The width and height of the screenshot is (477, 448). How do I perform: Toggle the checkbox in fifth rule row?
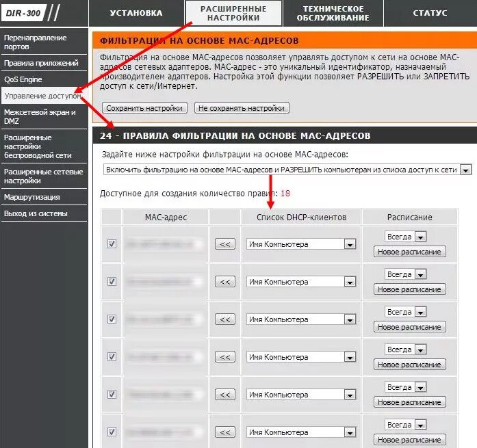[112, 394]
